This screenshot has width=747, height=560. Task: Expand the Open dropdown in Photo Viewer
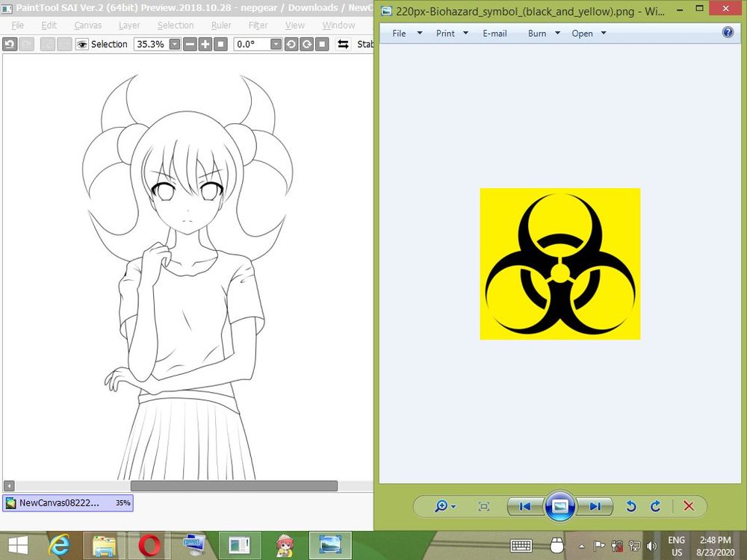604,34
